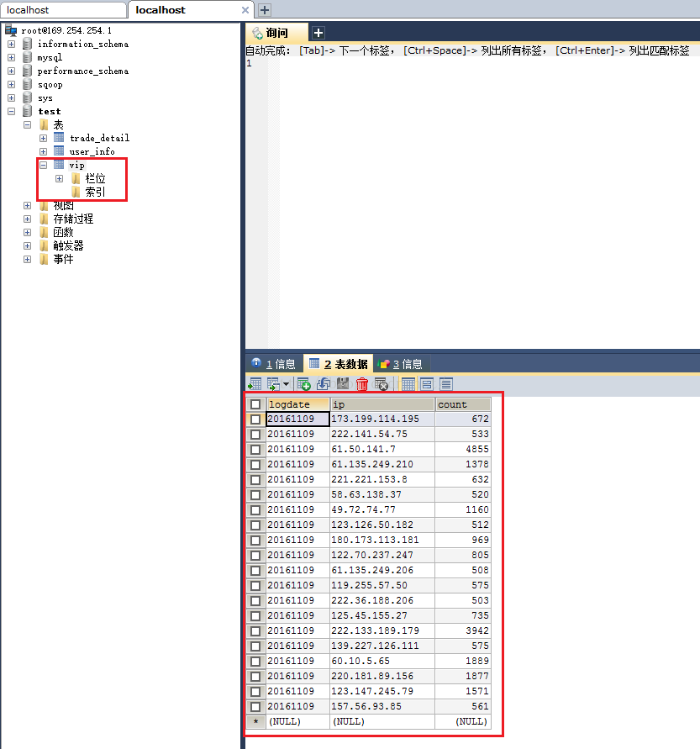Screen dimensions: 700x749
Task: Sort by the count column header
Action: (x=463, y=404)
